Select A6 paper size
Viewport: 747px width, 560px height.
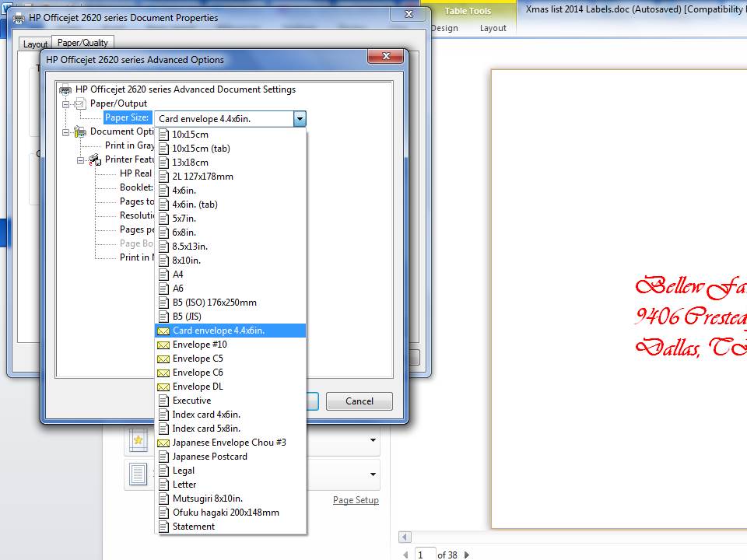pyautogui.click(x=230, y=289)
